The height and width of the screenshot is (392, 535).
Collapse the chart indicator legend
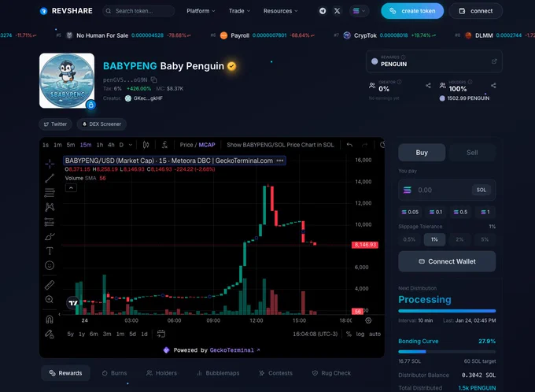[x=71, y=188]
